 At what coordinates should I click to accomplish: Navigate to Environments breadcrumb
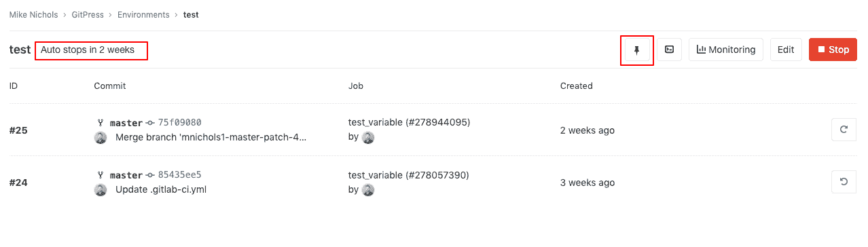(143, 14)
